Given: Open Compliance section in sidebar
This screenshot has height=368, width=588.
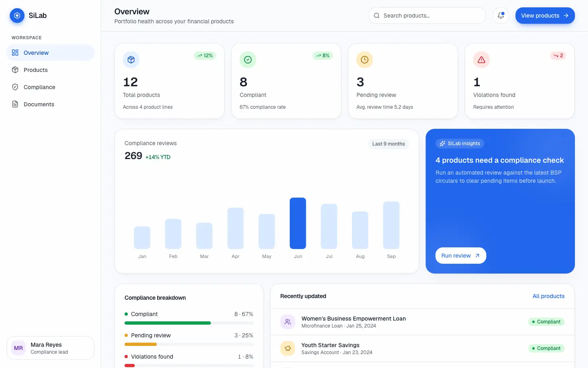Looking at the screenshot, I should click(x=51, y=87).
